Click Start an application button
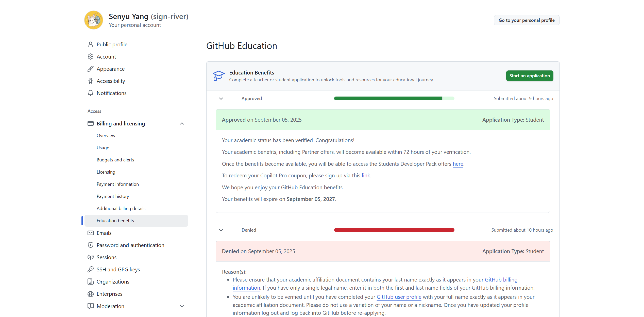The height and width of the screenshot is (317, 644). coord(530,76)
